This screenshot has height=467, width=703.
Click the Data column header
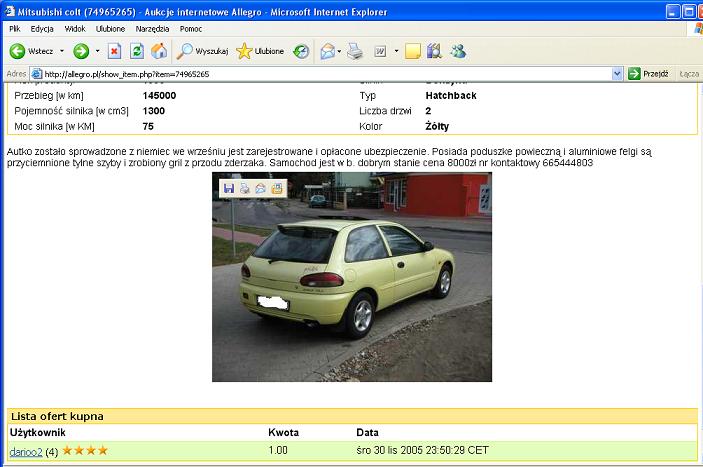[367, 432]
